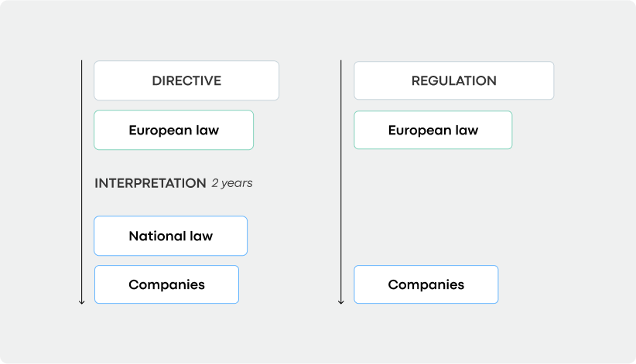Click the arrowhead below the Directive line
The image size is (636, 364).
tap(81, 302)
